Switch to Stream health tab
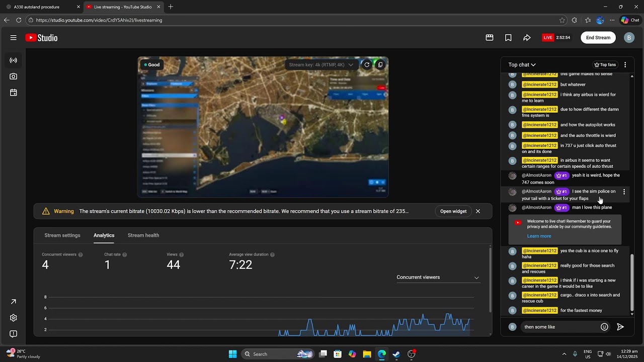 point(143,235)
